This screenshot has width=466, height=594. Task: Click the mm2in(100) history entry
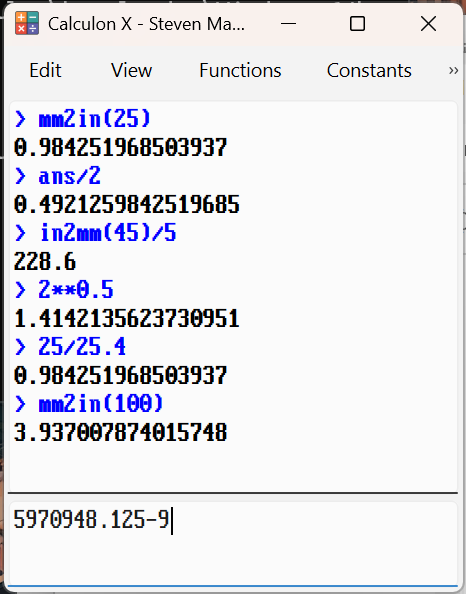[x=100, y=404]
